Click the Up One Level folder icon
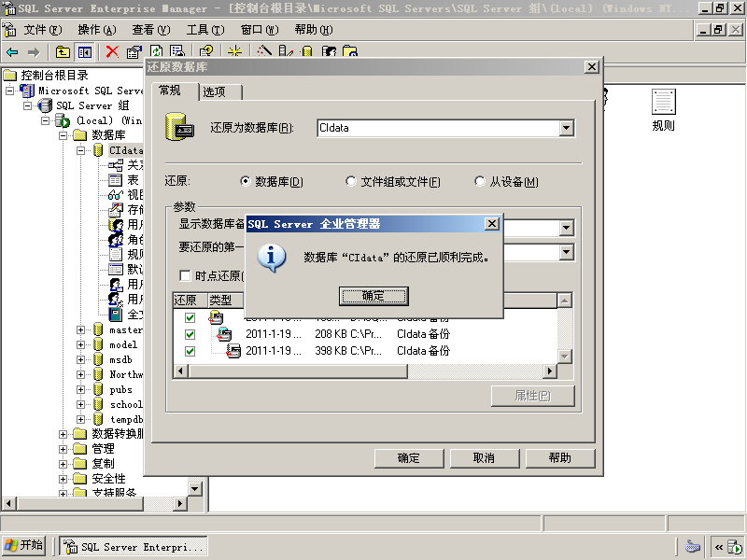This screenshot has height=560, width=747. pyautogui.click(x=63, y=52)
